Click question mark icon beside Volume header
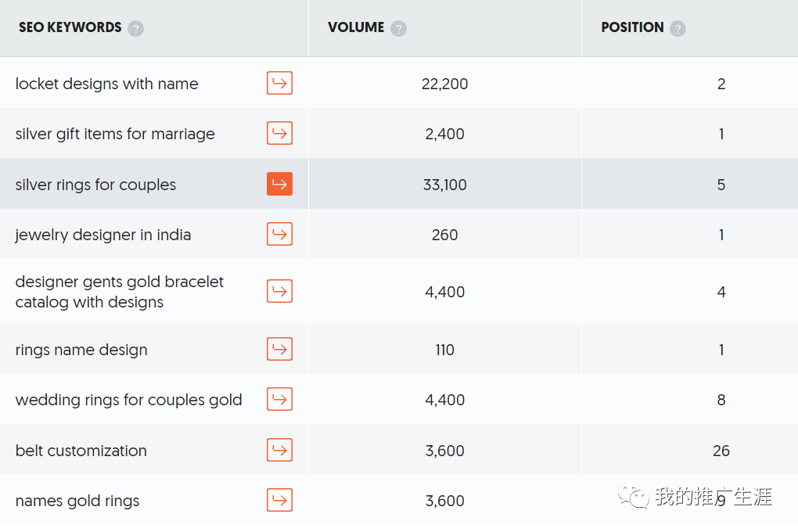798x532 pixels. (x=398, y=29)
